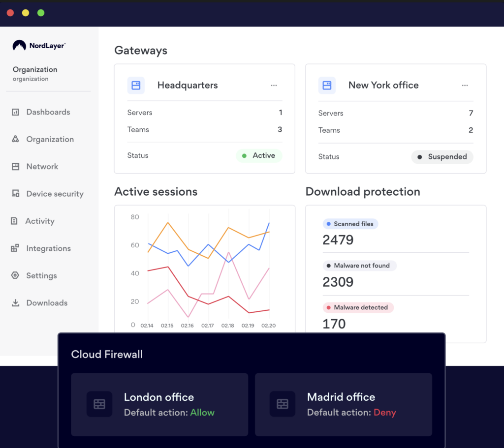Toggle the Scanned files legend entry
This screenshot has height=448, width=504.
click(x=350, y=224)
